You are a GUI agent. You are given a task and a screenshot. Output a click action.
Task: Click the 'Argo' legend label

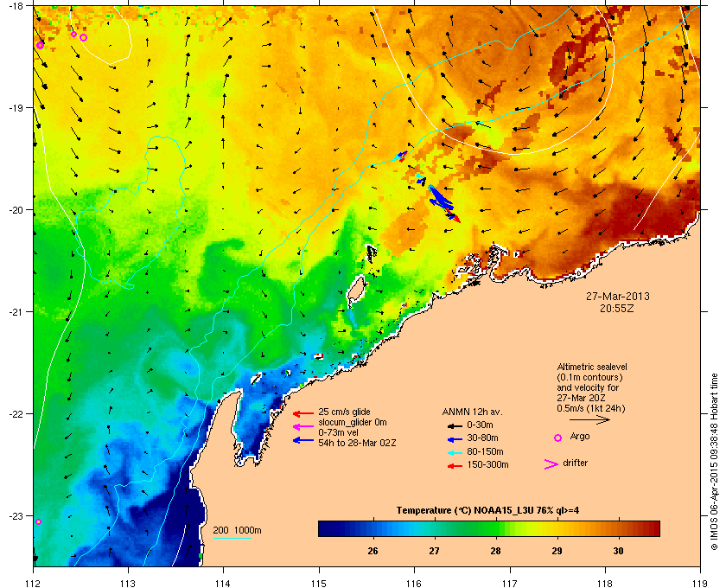[580, 437]
